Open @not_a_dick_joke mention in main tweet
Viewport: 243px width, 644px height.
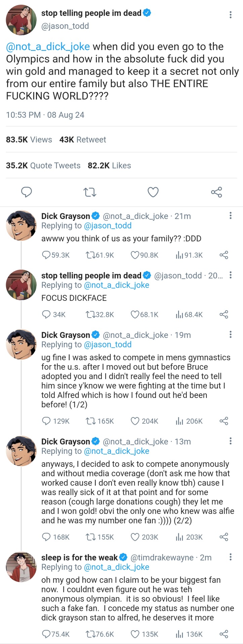48,47
